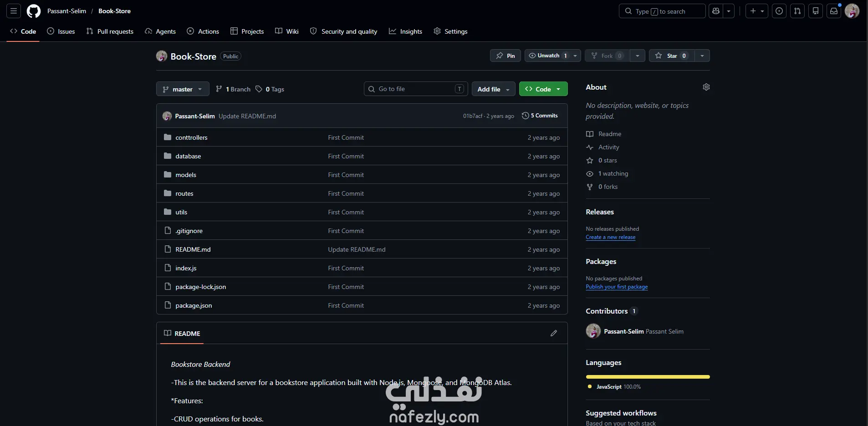Image resolution: width=868 pixels, height=426 pixels.
Task: Open the models folder
Action: click(186, 175)
